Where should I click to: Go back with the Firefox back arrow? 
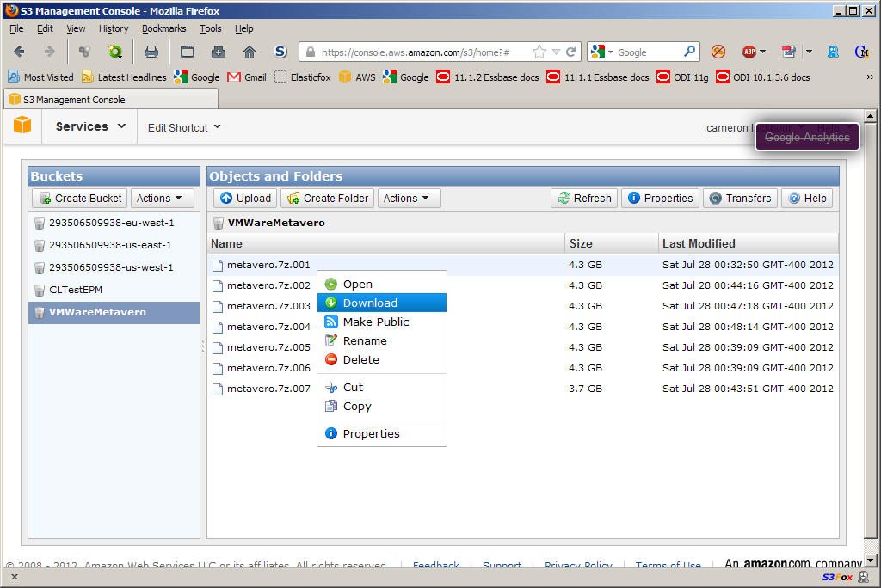19,52
